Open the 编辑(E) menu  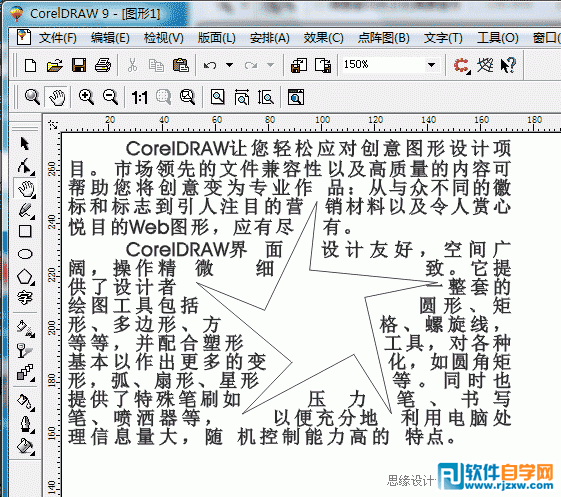pyautogui.click(x=110, y=38)
